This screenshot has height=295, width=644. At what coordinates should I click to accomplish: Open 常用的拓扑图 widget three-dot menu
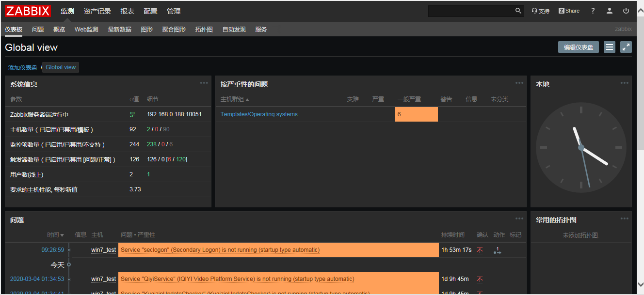(625, 218)
